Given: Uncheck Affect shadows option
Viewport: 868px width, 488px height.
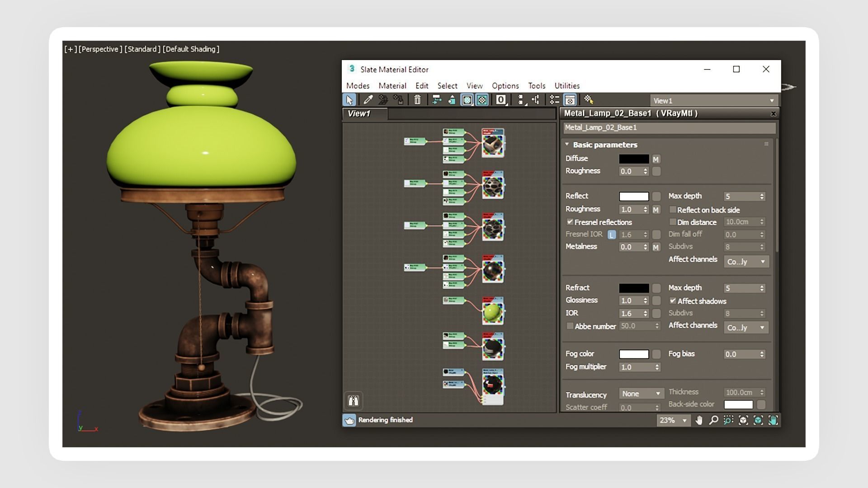Looking at the screenshot, I should point(673,301).
